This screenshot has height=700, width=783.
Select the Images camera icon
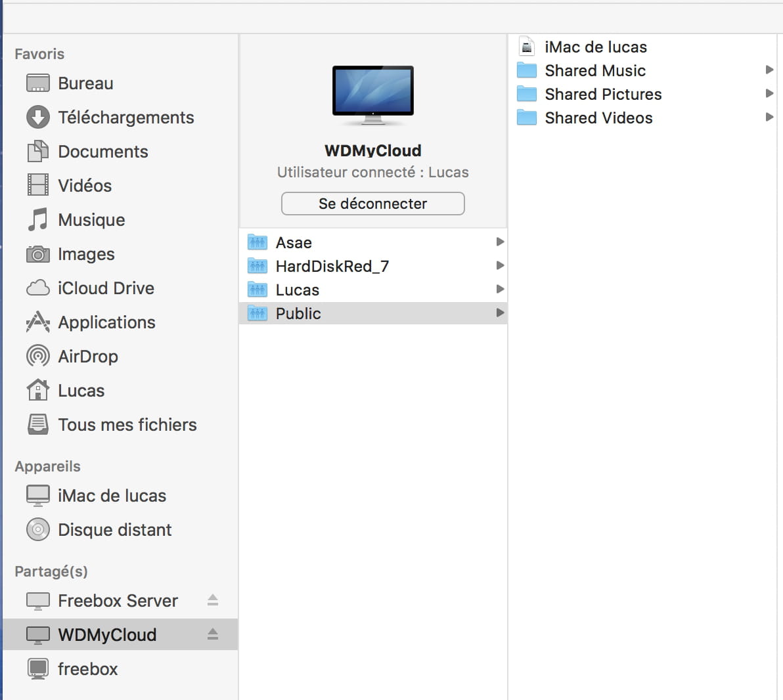38,254
